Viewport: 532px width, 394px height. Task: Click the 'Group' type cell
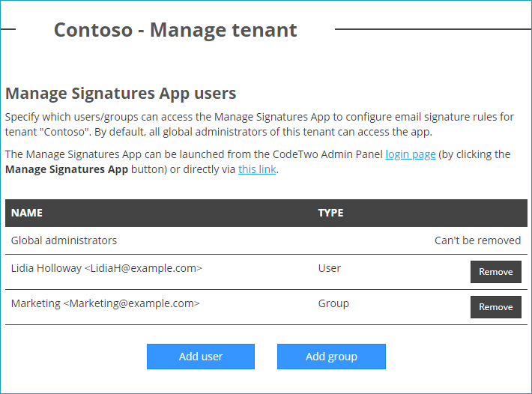333,303
